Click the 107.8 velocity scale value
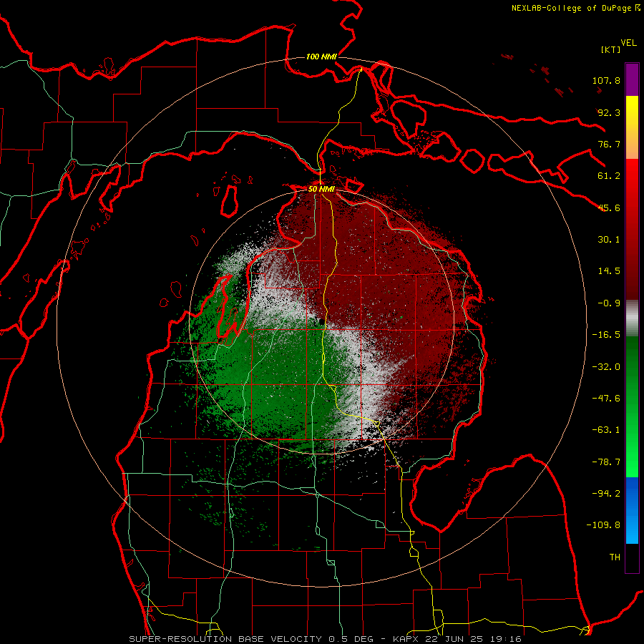Viewport: 644px width, 644px height. point(606,80)
